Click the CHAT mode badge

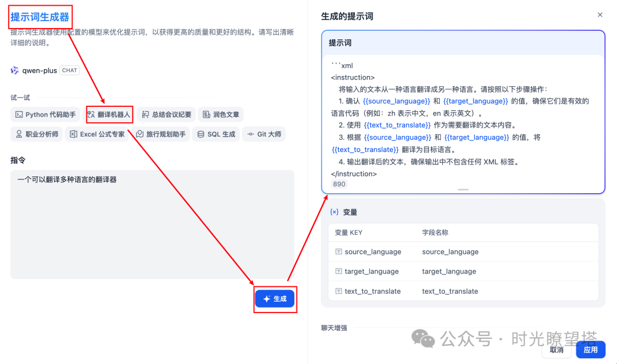pos(70,70)
